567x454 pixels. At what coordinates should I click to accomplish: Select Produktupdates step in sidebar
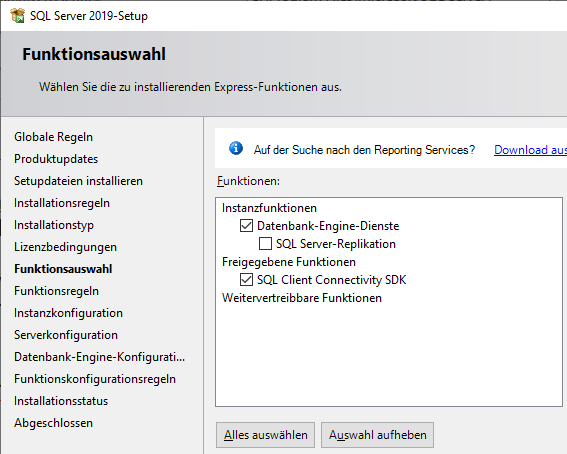[56, 159]
